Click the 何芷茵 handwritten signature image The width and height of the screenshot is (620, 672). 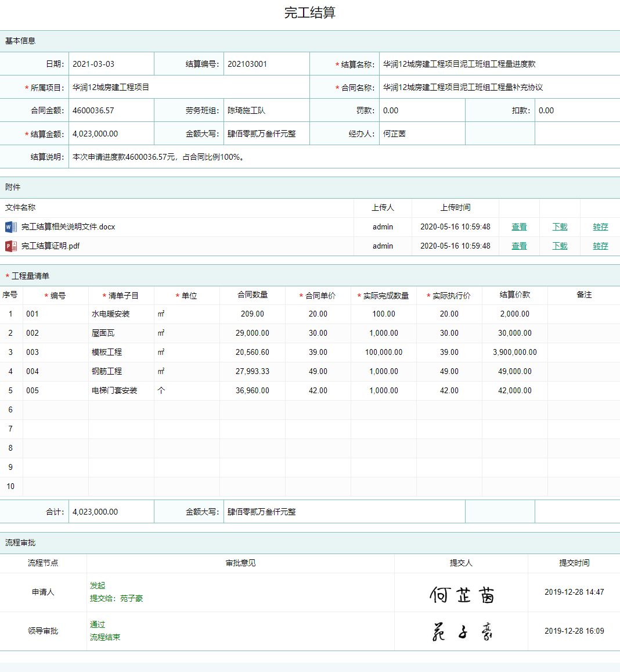click(x=462, y=595)
